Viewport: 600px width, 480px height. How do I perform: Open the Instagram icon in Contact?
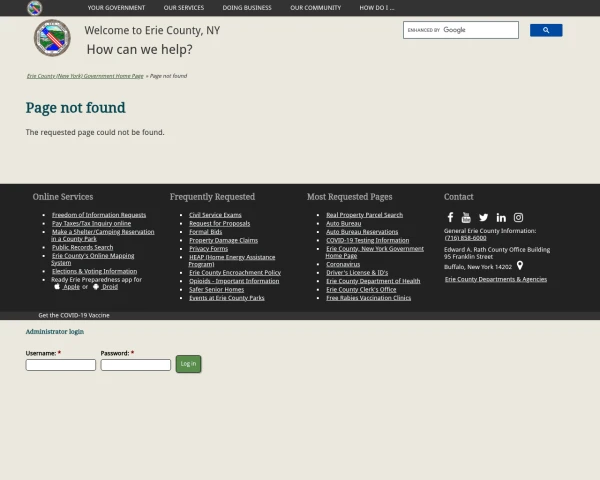pos(518,218)
